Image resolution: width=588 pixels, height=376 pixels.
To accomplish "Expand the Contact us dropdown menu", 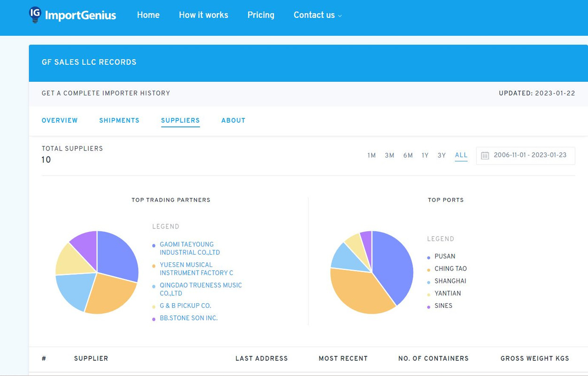I will [317, 15].
